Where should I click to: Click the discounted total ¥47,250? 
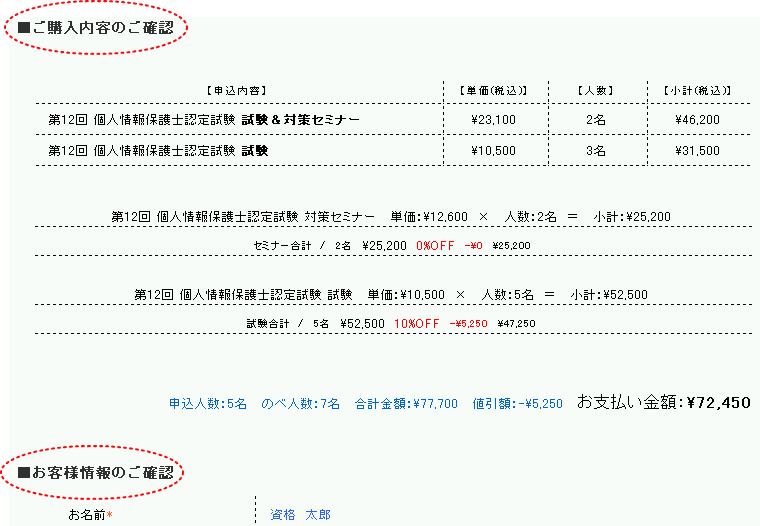pyautogui.click(x=517, y=324)
